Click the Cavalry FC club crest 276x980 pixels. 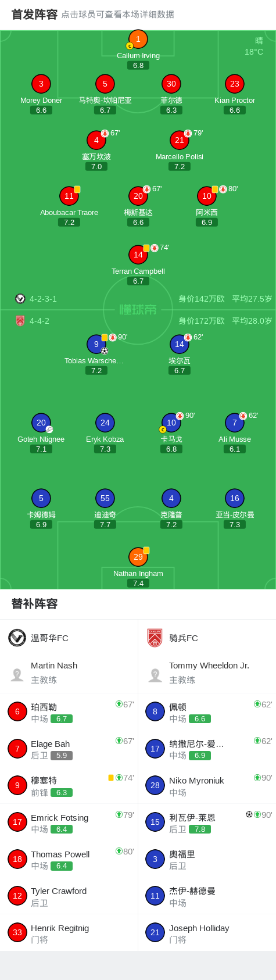(x=155, y=638)
